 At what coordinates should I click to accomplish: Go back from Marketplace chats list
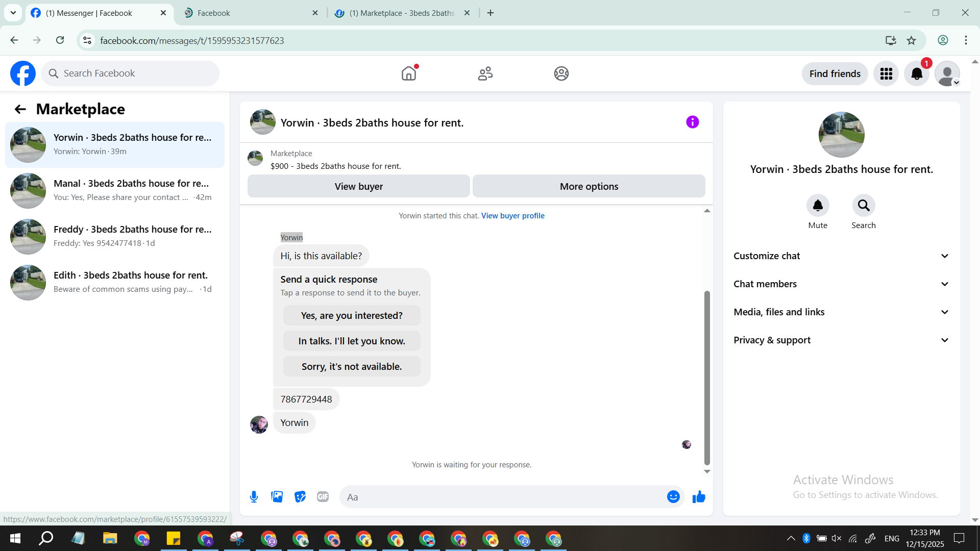(x=20, y=109)
